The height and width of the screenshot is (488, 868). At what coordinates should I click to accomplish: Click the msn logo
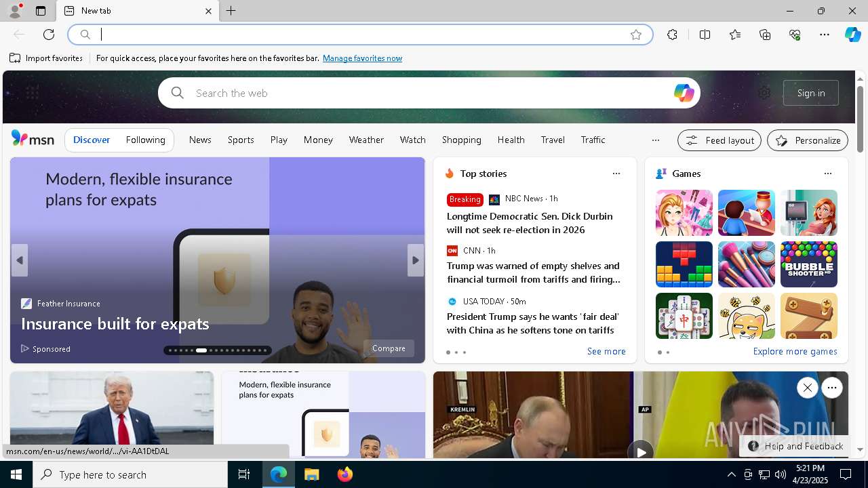33,139
